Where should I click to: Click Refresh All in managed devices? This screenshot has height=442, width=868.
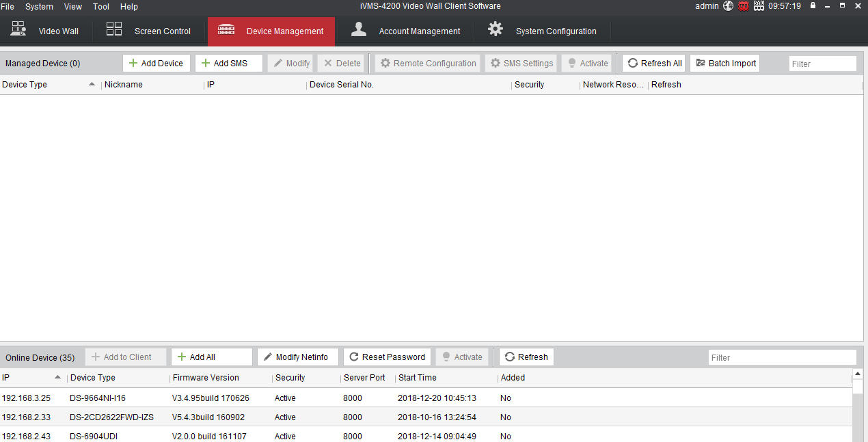pos(654,64)
